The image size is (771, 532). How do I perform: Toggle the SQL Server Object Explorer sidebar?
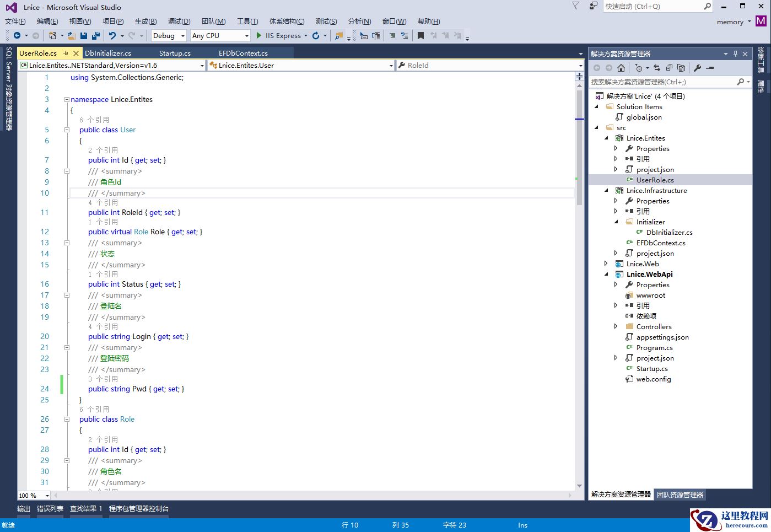tap(8, 94)
